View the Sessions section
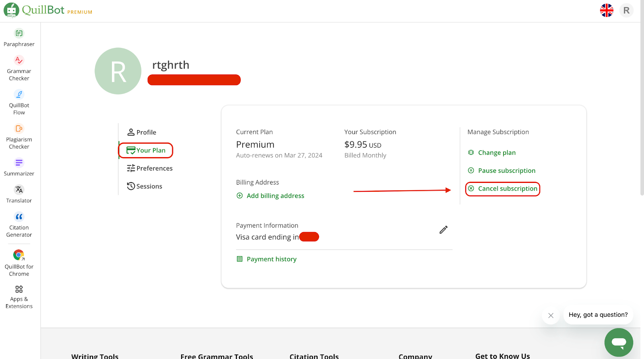 click(x=144, y=186)
